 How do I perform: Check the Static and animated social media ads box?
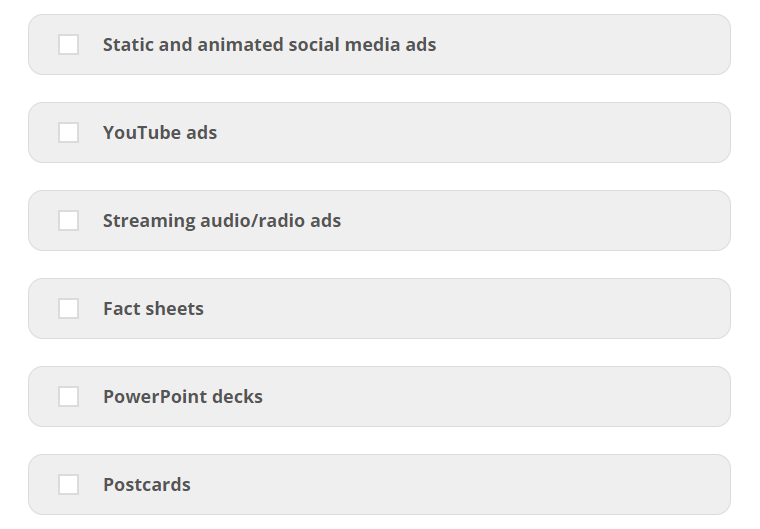68,45
